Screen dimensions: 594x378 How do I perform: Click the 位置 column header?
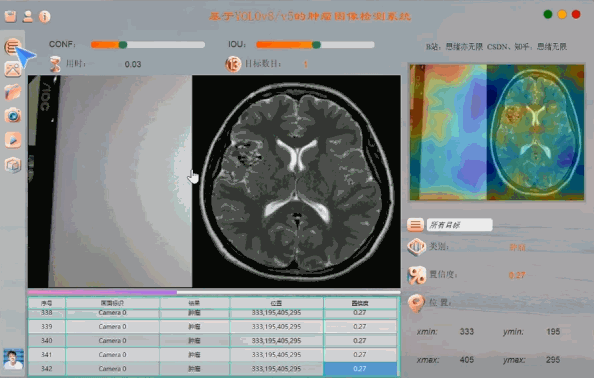coord(276,303)
